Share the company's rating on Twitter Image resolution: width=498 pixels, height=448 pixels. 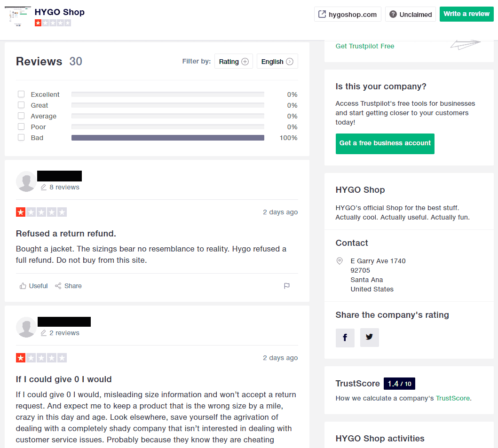[369, 338]
